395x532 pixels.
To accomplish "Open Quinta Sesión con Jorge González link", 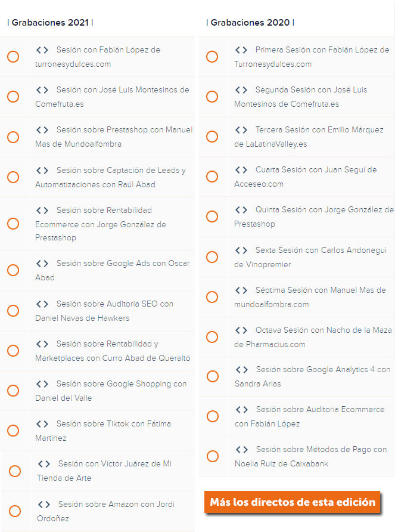I will click(x=314, y=217).
